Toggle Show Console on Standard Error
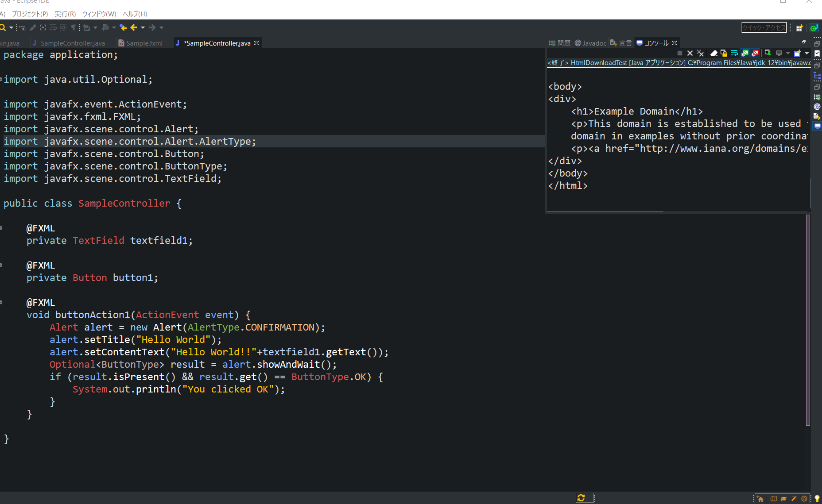Image resolution: width=822 pixels, height=504 pixels. tap(755, 53)
